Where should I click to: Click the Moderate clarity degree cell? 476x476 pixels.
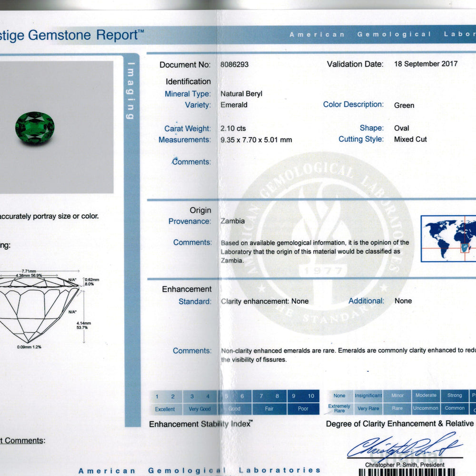click(x=426, y=395)
